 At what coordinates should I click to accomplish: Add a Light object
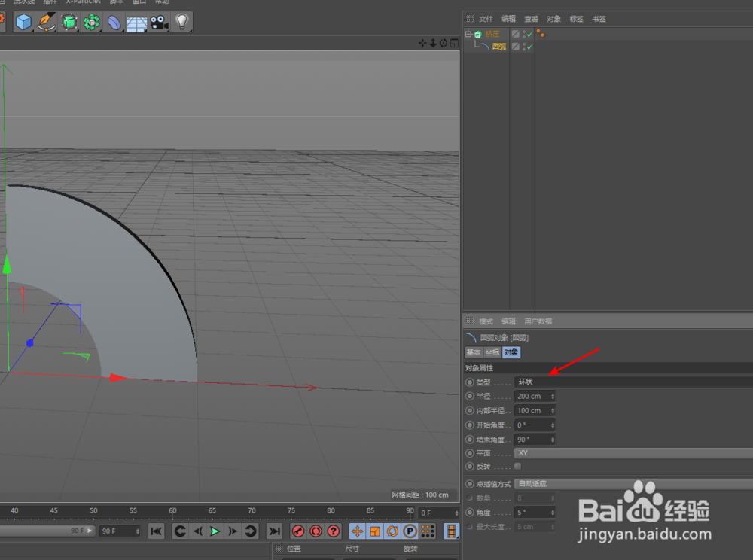click(182, 22)
